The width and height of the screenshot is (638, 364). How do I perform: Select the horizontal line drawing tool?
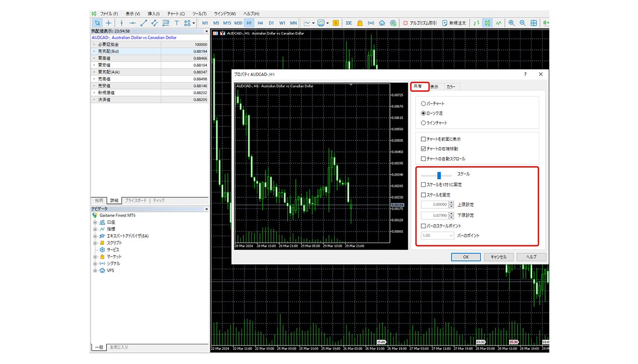133,23
